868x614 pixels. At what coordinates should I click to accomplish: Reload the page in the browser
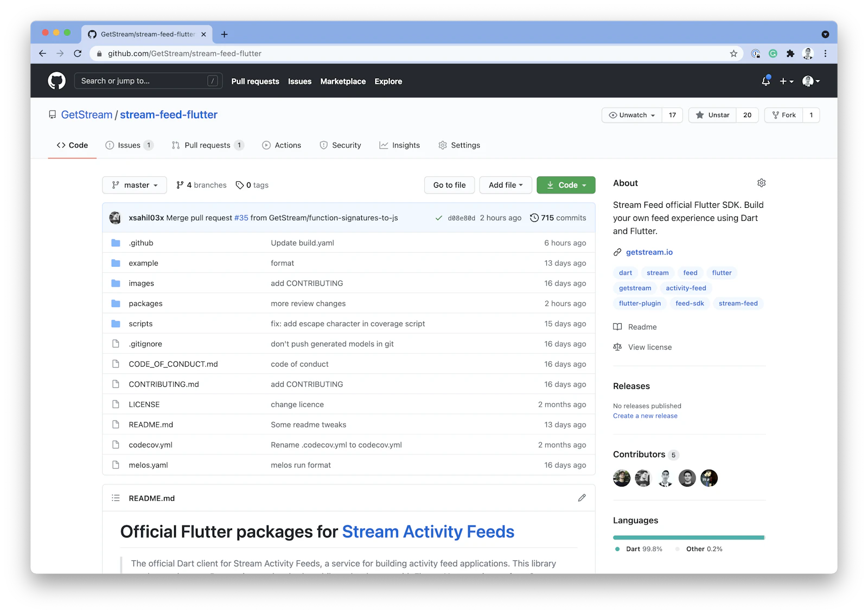point(78,53)
